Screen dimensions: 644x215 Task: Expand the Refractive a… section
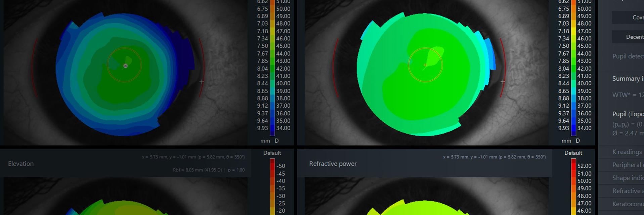pos(621,191)
